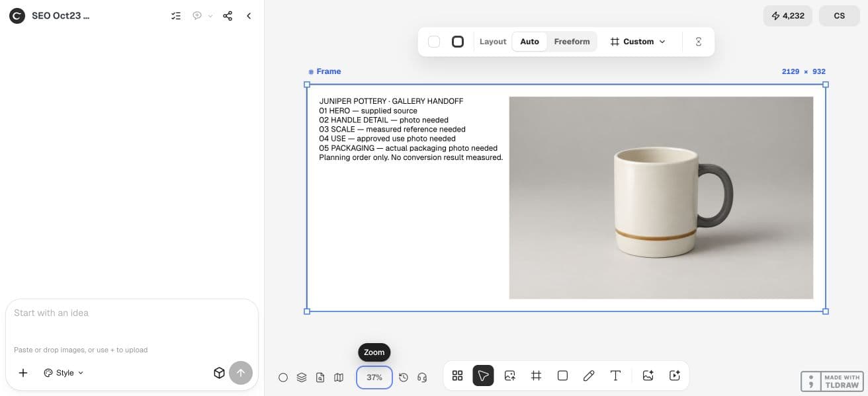Select the white fill swatch
This screenshot has height=396, width=868.
click(x=434, y=42)
